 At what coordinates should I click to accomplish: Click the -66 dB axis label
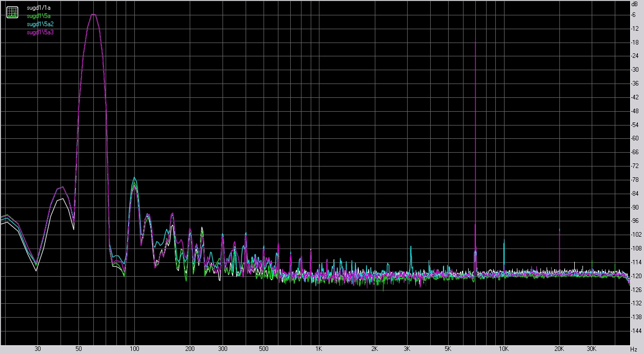(x=634, y=152)
